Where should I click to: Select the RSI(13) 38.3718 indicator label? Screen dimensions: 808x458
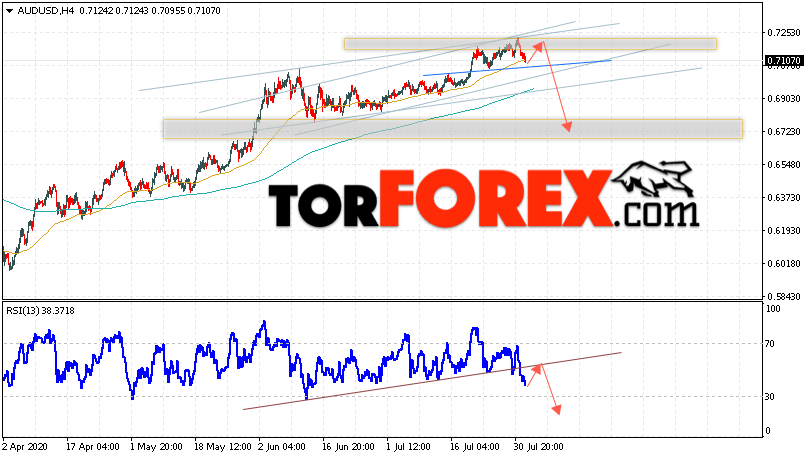pos(40,311)
